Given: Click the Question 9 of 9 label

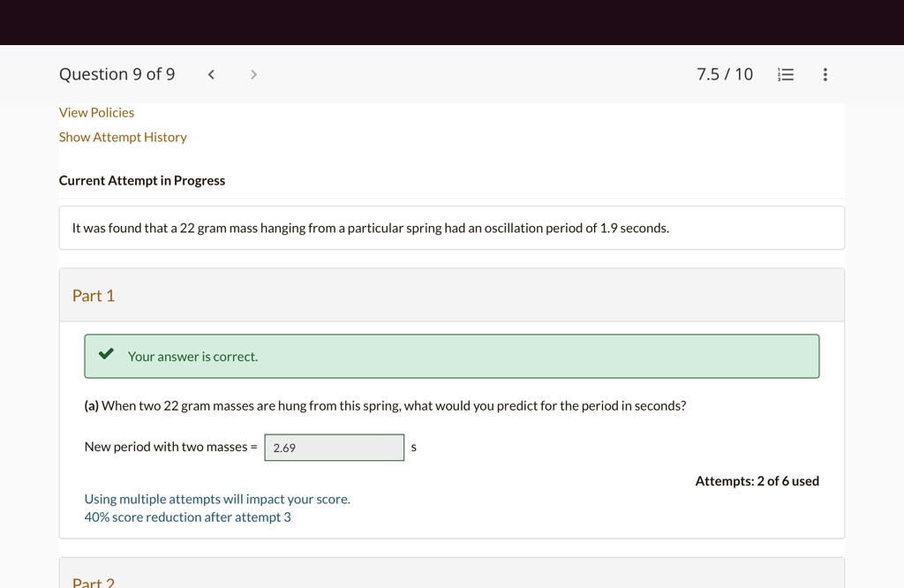Looking at the screenshot, I should click(x=117, y=74).
